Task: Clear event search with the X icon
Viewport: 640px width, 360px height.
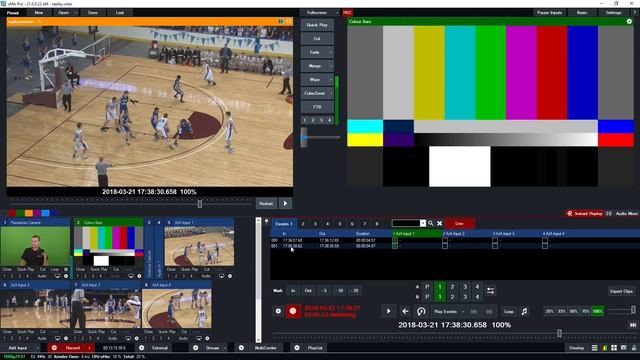Action: click(x=440, y=223)
